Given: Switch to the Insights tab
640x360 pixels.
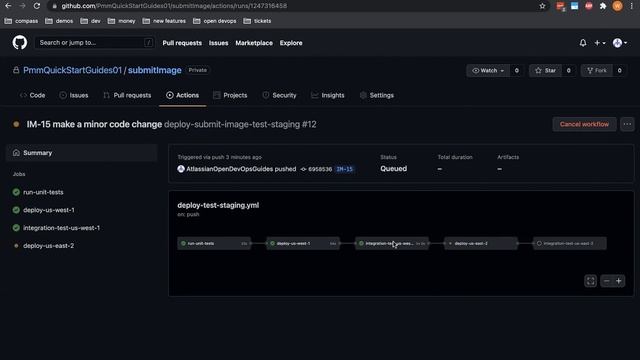Looking at the screenshot, I should (328, 95).
